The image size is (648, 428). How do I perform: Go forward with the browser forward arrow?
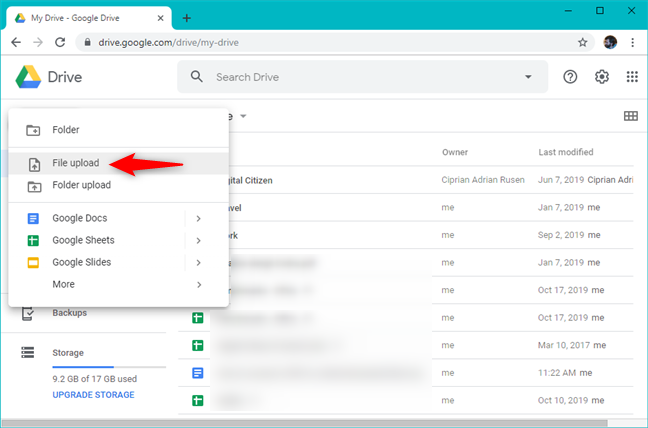[x=38, y=42]
